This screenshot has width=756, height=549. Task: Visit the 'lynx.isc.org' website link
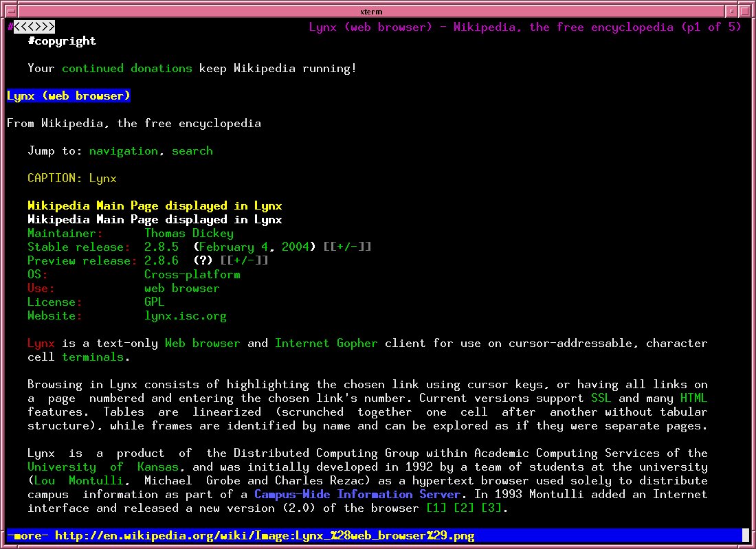pos(186,315)
